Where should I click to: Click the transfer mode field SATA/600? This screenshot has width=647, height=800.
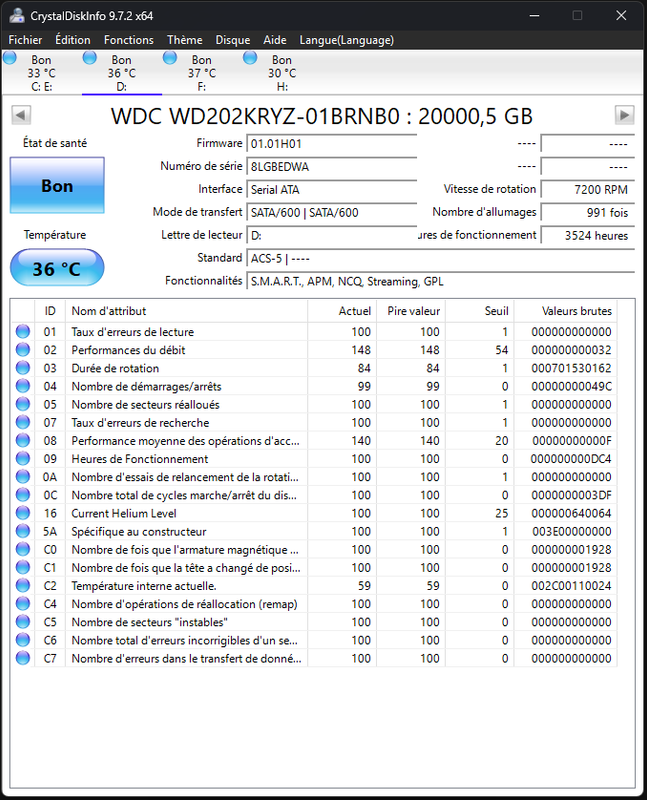[x=332, y=213]
